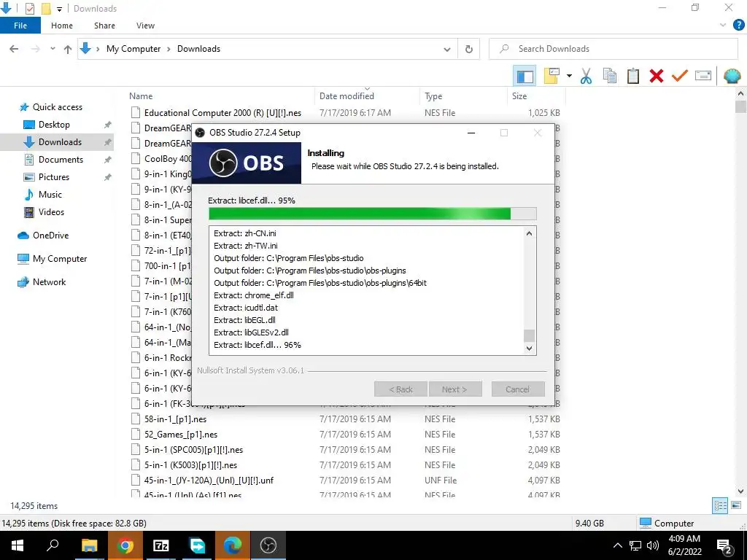This screenshot has height=560, width=747.
Task: Click the properties icon in title bar
Action: click(29, 8)
